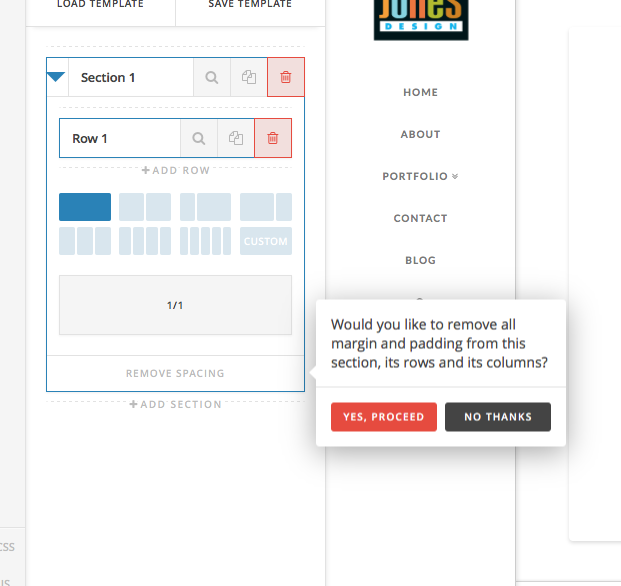Select the CUSTOM column layout option
The width and height of the screenshot is (621, 586).
266,241
